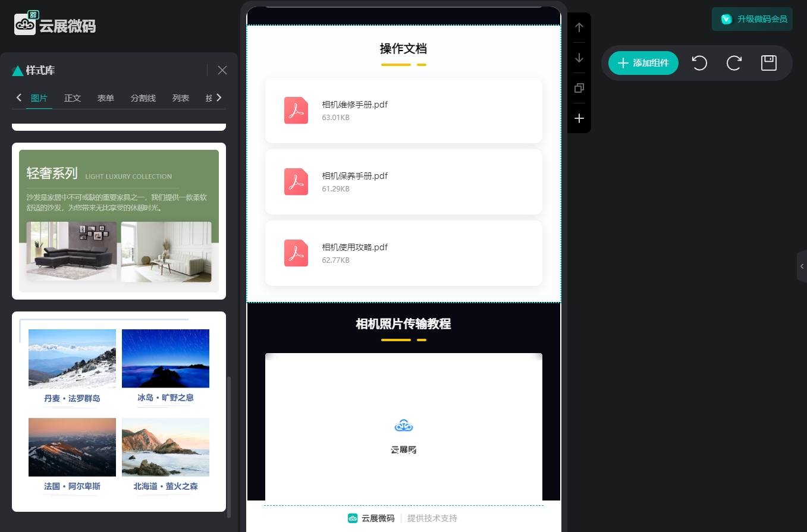807x532 pixels.
Task: Click the 相机使用攻略.pdf PDF icon
Action: [x=296, y=253]
